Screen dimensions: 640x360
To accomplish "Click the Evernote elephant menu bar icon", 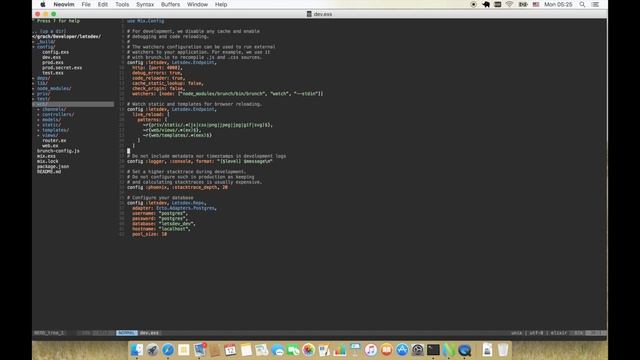I will tap(486, 4).
